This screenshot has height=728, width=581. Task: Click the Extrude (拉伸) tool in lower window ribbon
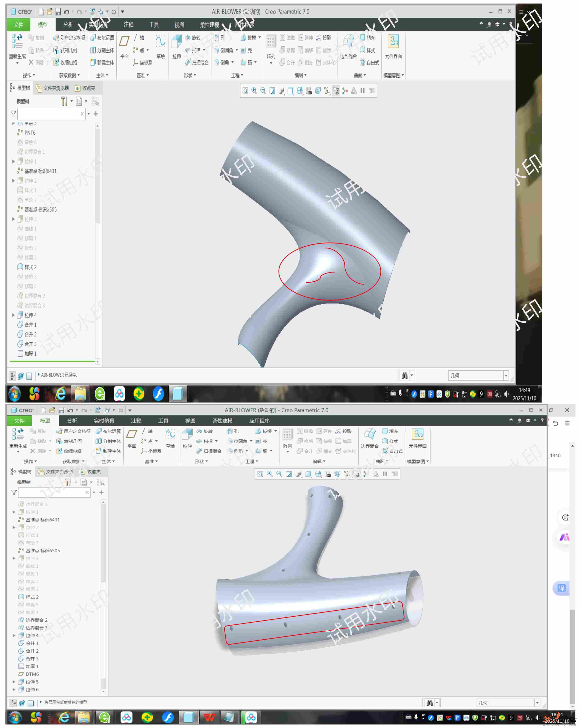point(187,435)
